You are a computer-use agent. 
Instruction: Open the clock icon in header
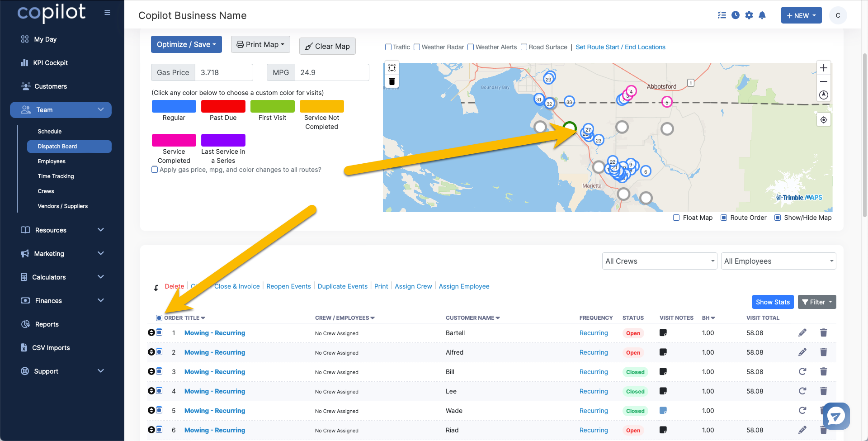pos(736,15)
